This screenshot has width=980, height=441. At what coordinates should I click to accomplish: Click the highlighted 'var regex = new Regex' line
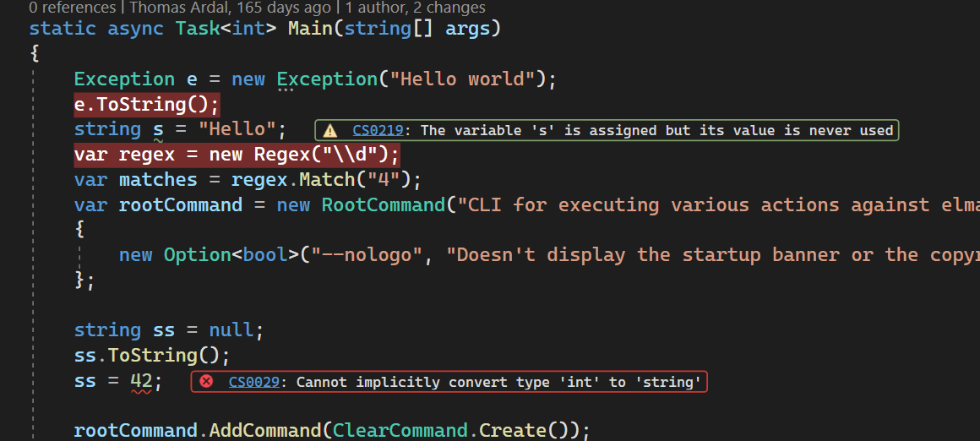(237, 155)
